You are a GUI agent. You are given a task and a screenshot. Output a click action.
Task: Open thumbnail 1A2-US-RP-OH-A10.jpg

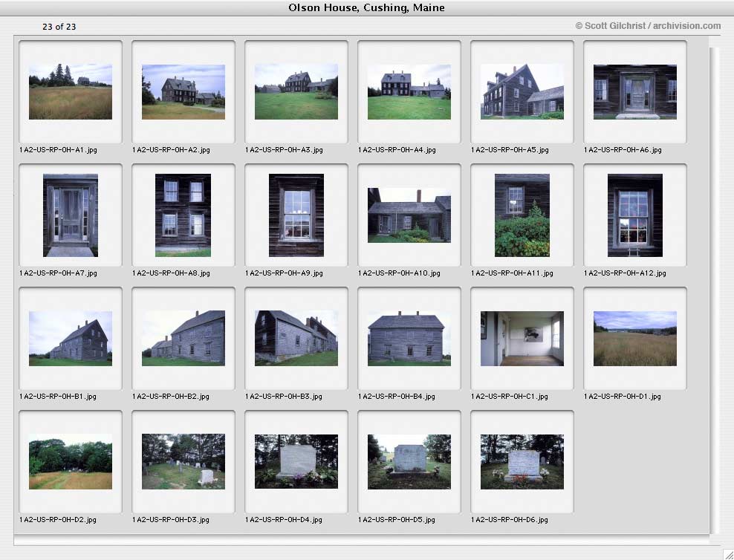pos(409,215)
